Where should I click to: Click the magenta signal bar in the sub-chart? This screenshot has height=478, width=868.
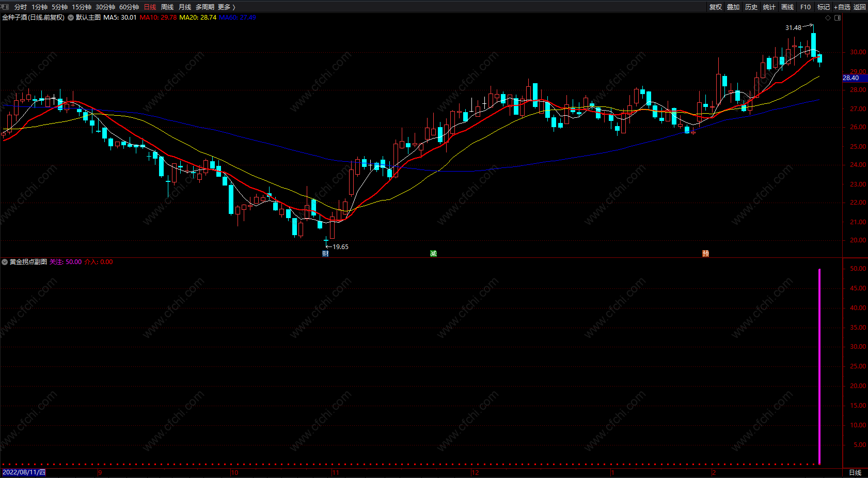tap(819, 366)
